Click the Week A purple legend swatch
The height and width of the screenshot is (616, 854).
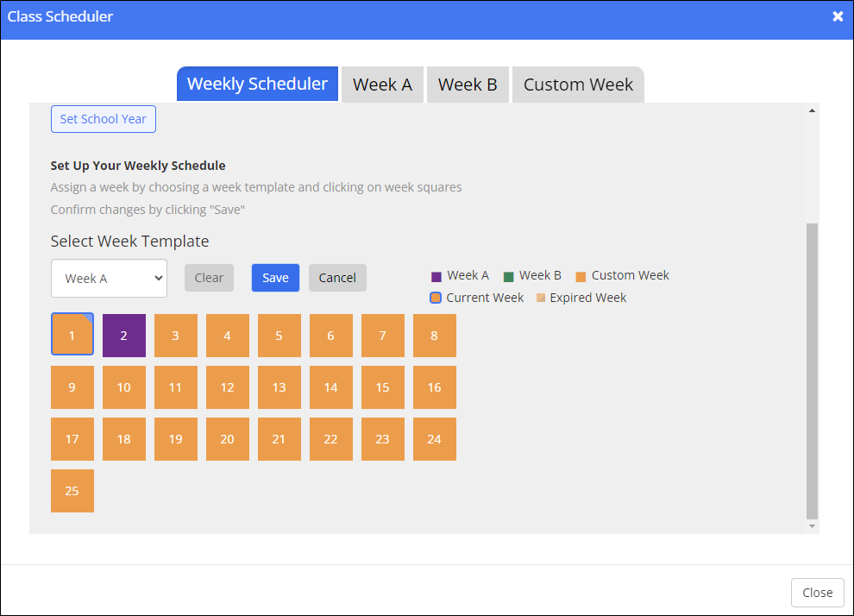435,274
